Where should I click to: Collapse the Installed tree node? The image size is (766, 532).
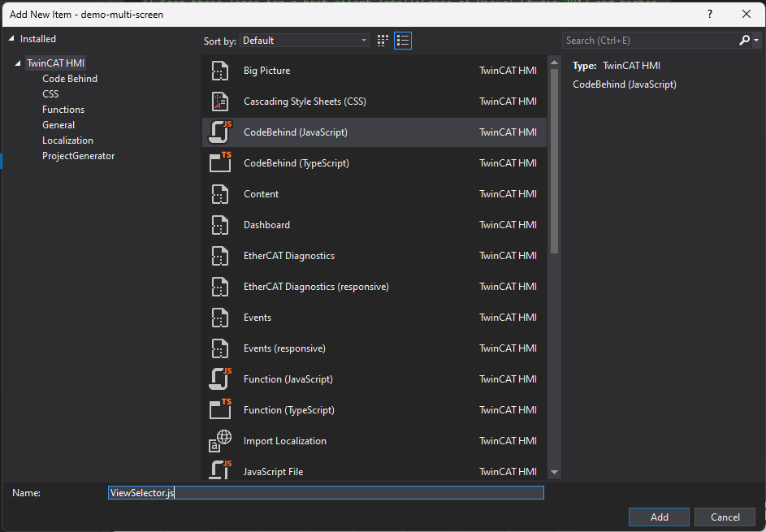(11, 39)
